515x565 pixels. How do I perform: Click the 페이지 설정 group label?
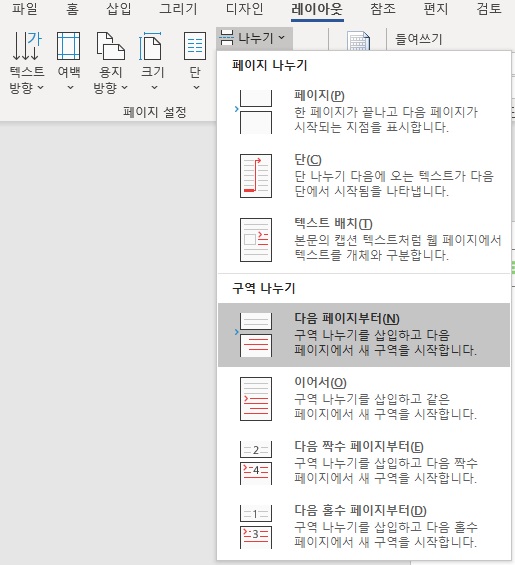(155, 112)
